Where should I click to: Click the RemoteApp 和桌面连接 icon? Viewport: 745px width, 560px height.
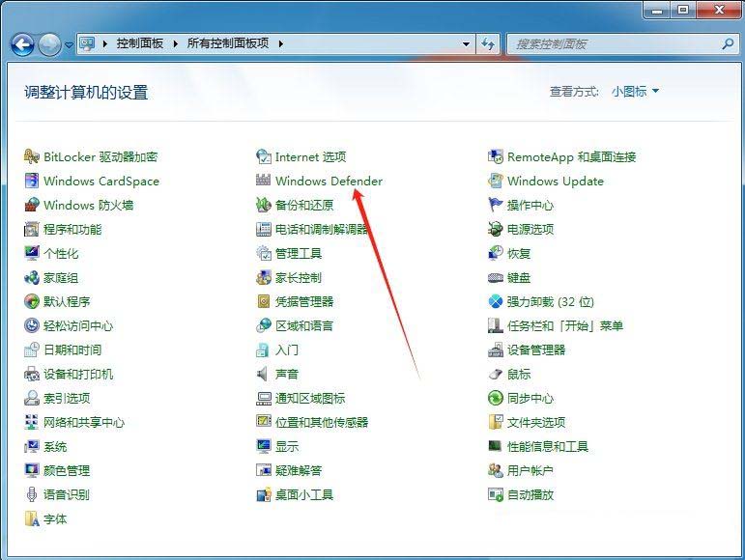pos(496,156)
